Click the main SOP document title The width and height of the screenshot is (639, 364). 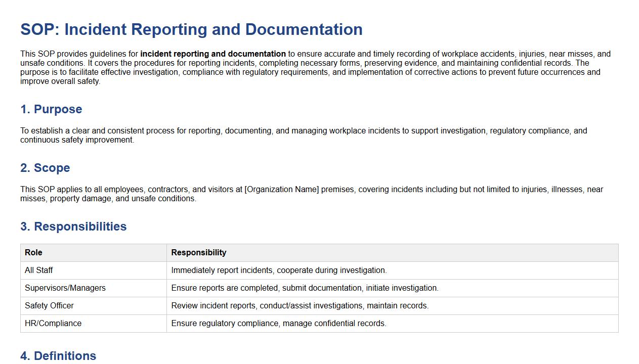(191, 30)
